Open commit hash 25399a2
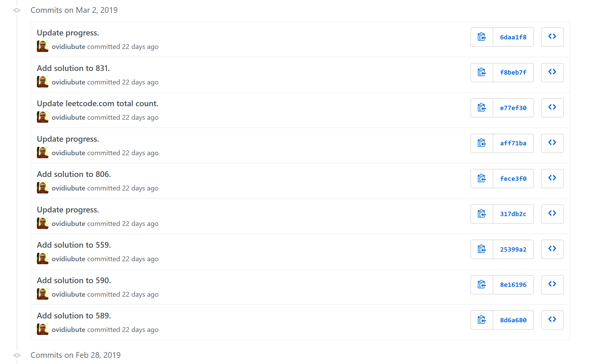The image size is (589, 364). point(513,249)
